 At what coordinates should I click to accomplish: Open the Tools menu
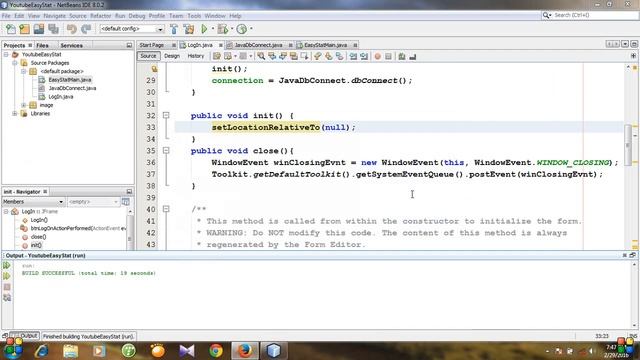[194, 16]
